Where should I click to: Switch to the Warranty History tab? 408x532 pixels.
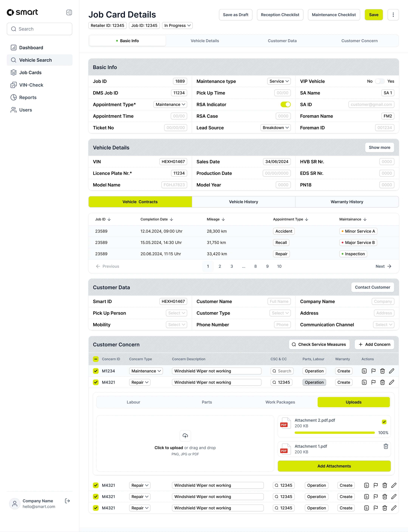347,202
